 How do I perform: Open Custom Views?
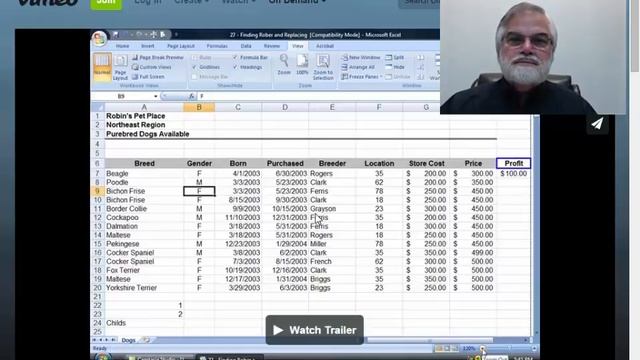coord(152,67)
